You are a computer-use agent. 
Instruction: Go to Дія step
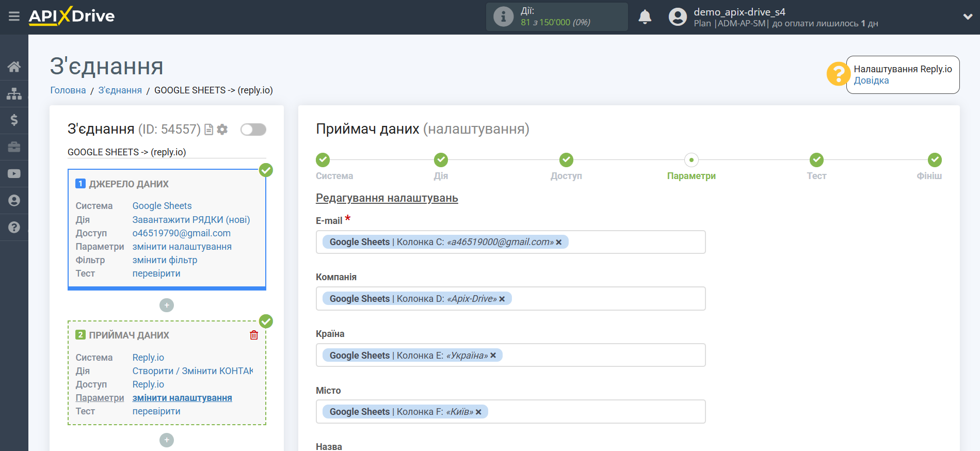click(x=441, y=160)
